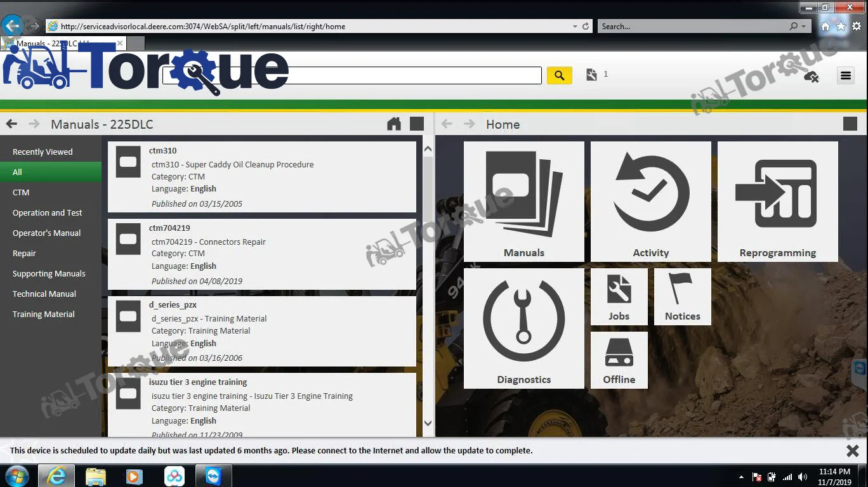This screenshot has width=868, height=487.
Task: Open the Manuals tile on Home
Action: [524, 201]
